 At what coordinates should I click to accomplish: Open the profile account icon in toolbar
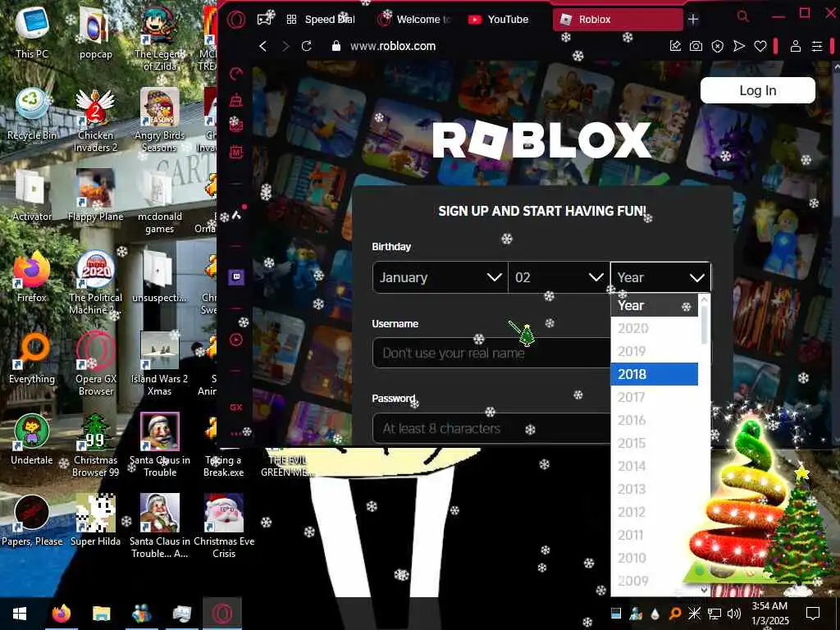click(x=796, y=46)
